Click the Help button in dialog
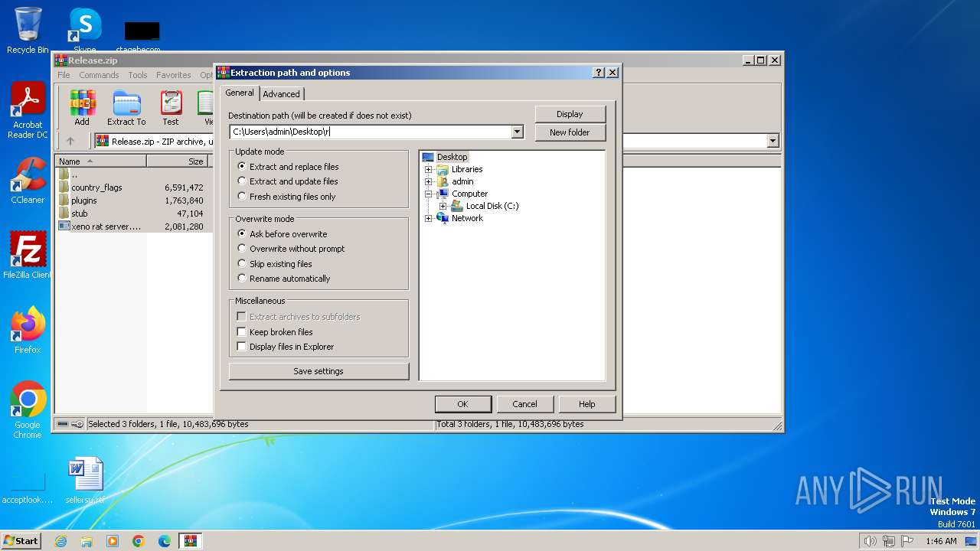The width and height of the screenshot is (980, 551). tap(587, 404)
